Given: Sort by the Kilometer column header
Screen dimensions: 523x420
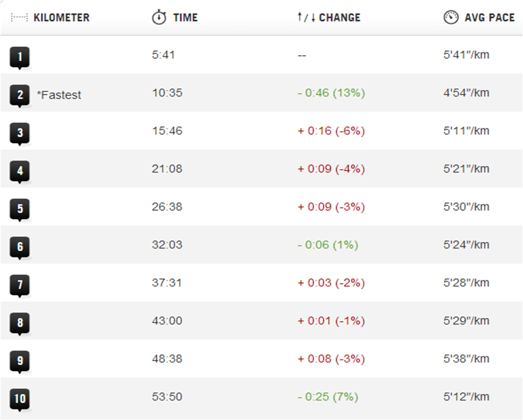Looking at the screenshot, I should (61, 17).
